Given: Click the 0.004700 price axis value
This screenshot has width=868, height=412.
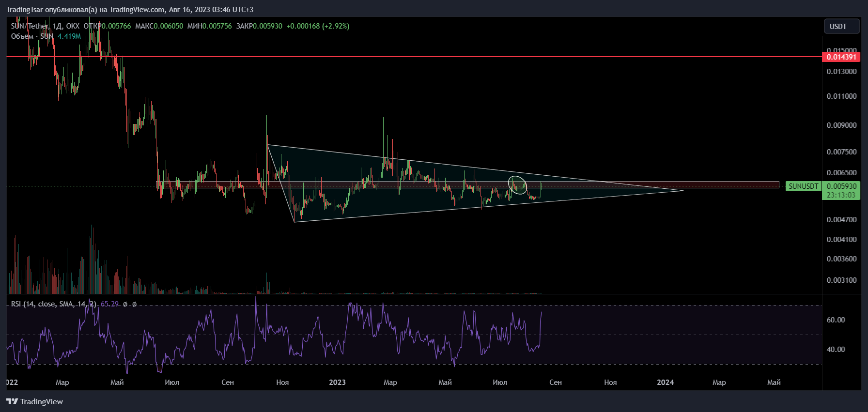Looking at the screenshot, I should pyautogui.click(x=841, y=220).
